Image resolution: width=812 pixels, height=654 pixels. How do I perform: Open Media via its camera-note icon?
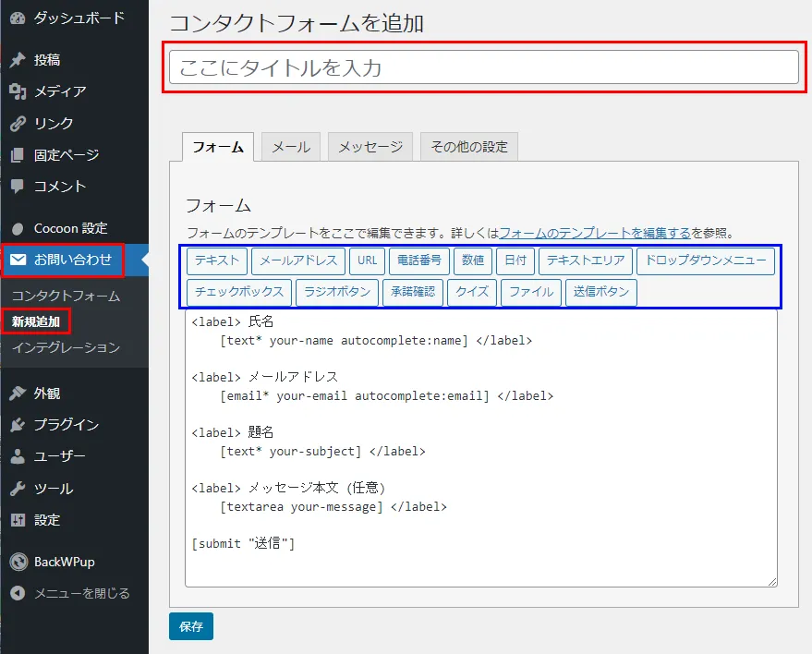[18, 92]
